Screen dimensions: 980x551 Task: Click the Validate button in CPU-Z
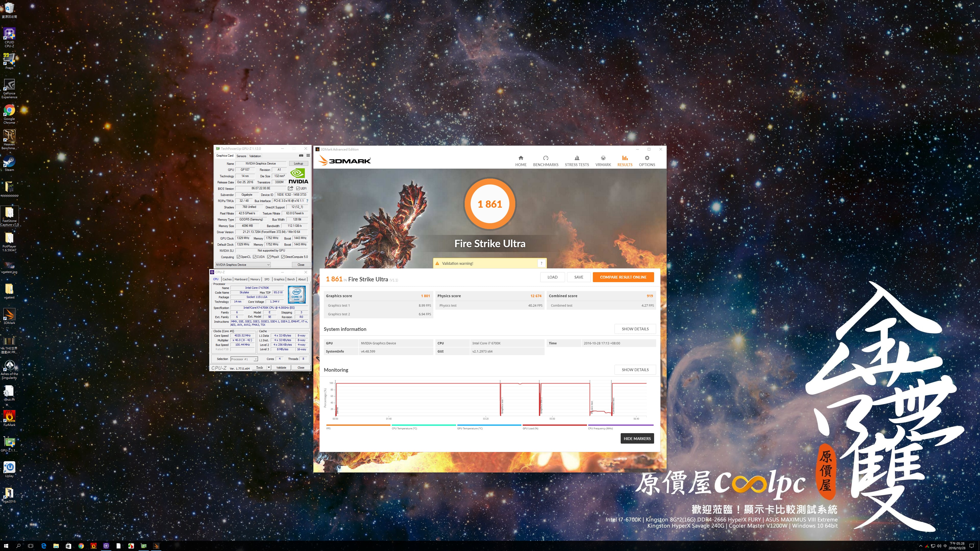pos(281,367)
